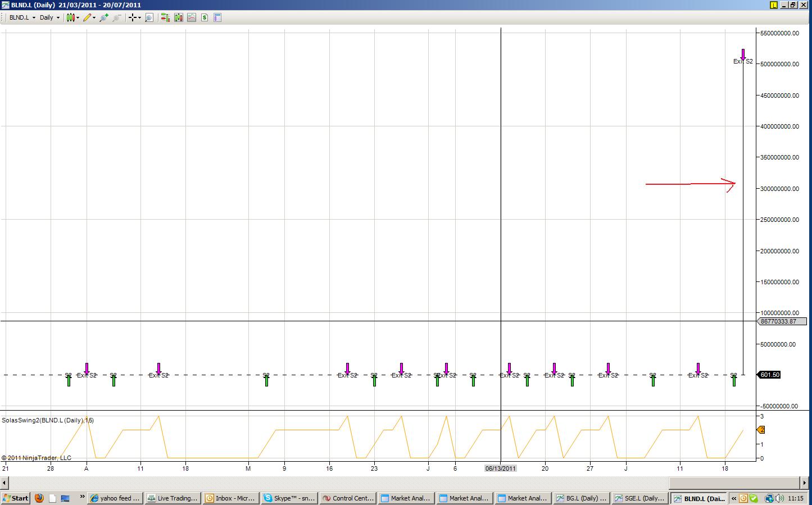Open the Daily interval dropdown
812x505 pixels.
point(49,17)
